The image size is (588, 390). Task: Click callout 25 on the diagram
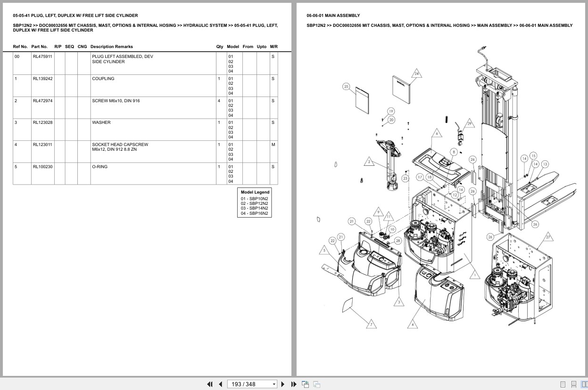pyautogui.click(x=346, y=86)
